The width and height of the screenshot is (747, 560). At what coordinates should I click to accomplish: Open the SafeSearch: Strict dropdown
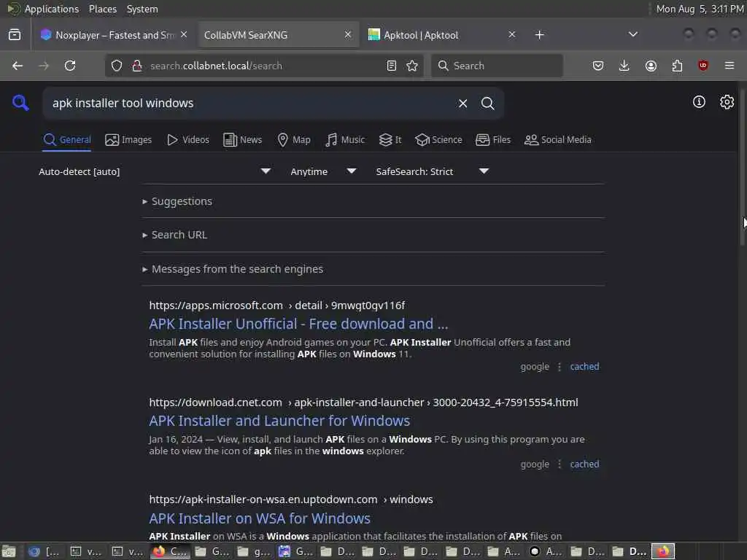click(433, 171)
